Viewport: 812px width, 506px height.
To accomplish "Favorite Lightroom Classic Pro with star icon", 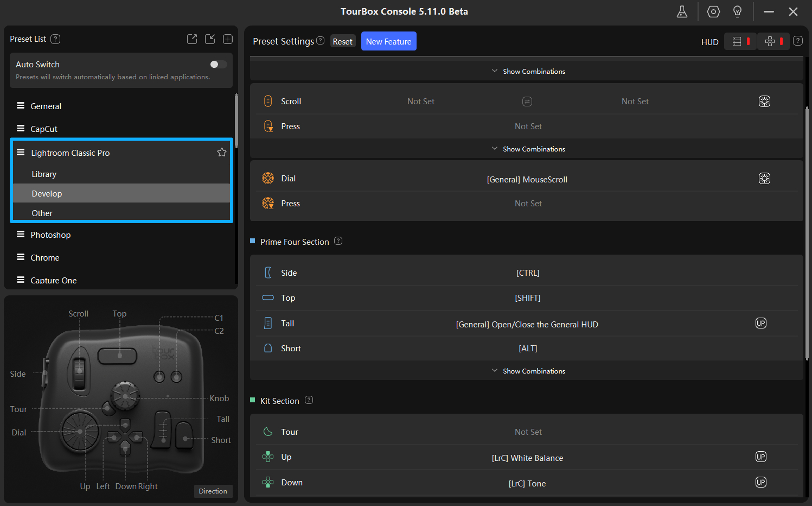I will pos(221,153).
